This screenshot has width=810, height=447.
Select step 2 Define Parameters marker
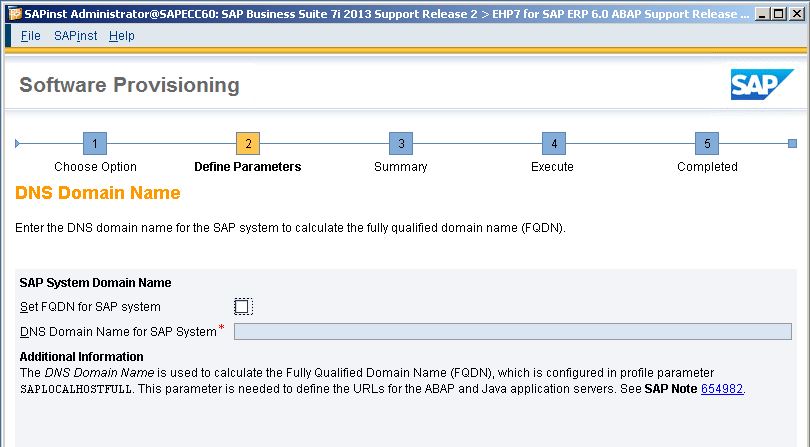(248, 143)
